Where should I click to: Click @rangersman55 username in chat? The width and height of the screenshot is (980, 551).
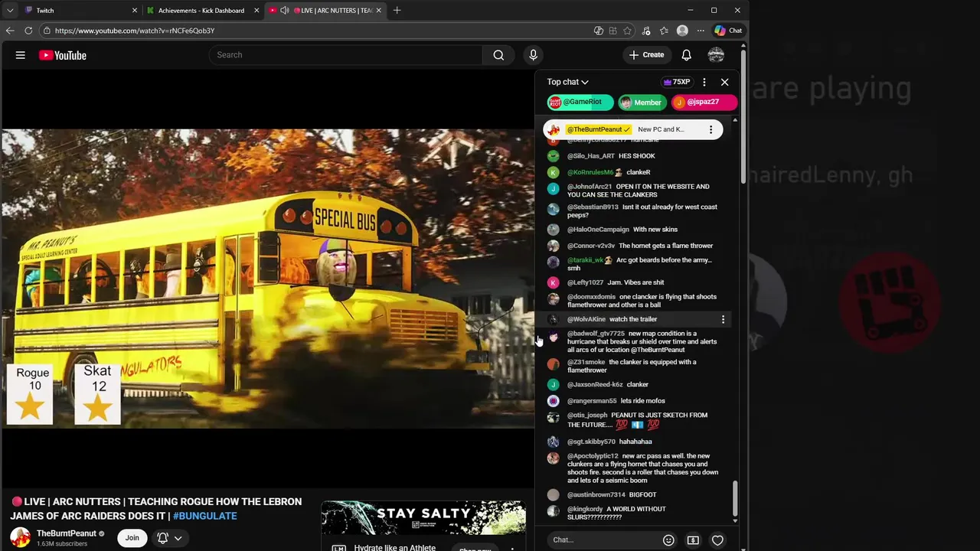click(592, 401)
